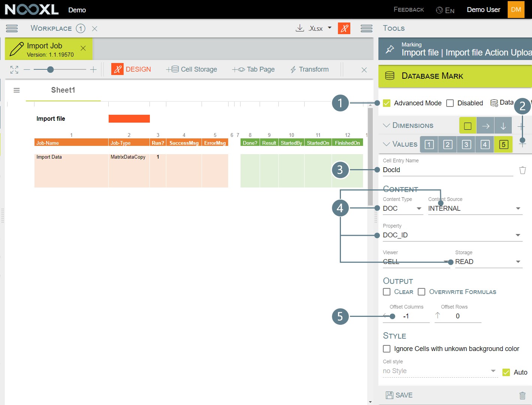Click the Data database icon
This screenshot has width=532, height=405.
[x=494, y=103]
